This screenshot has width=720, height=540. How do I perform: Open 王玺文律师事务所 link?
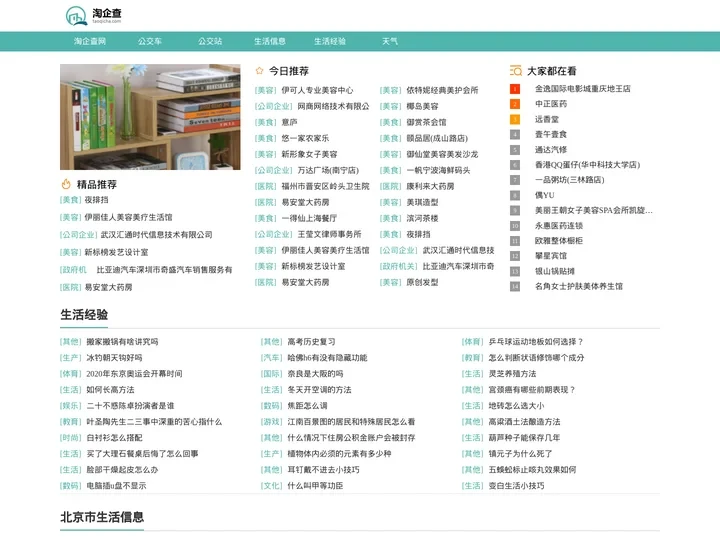pyautogui.click(x=329, y=234)
